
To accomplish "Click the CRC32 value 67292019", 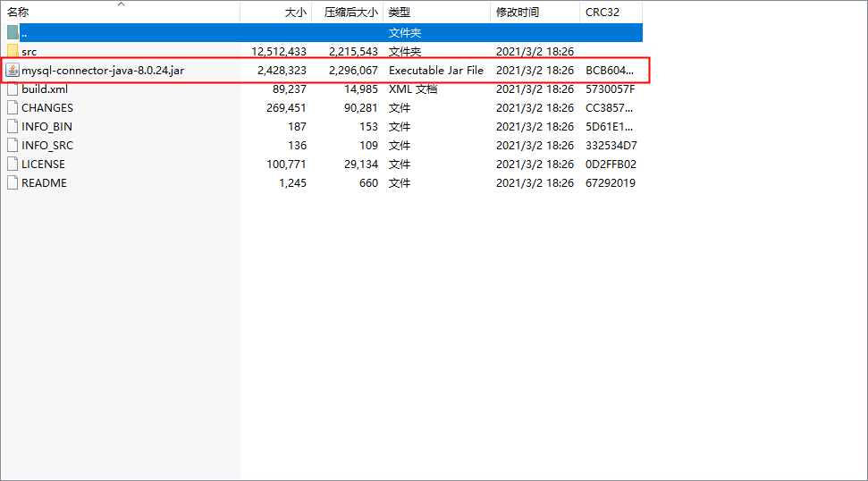I will (x=611, y=183).
